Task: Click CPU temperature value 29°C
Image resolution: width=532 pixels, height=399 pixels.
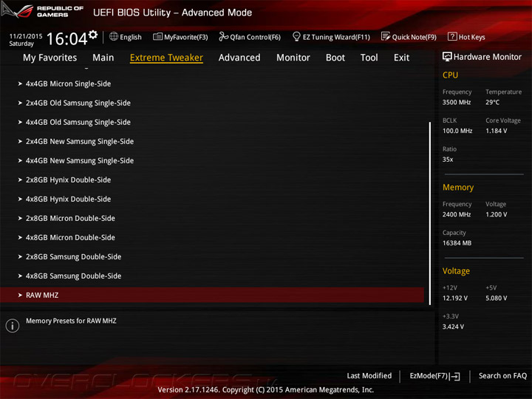Action: 492,102
